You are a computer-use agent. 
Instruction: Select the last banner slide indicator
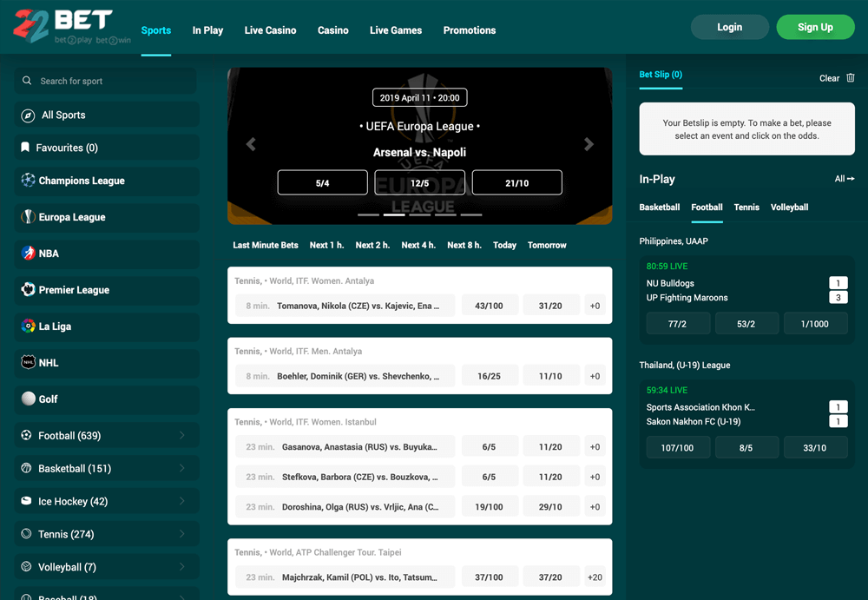[x=471, y=214]
